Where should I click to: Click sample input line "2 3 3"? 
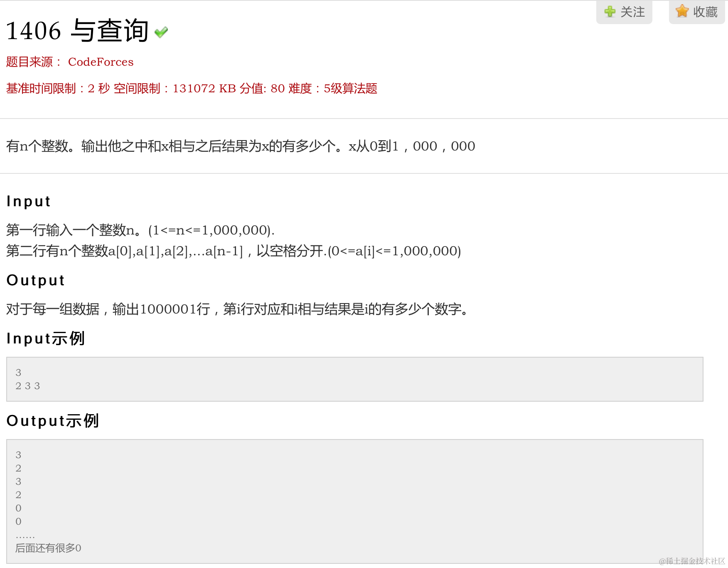(x=28, y=386)
